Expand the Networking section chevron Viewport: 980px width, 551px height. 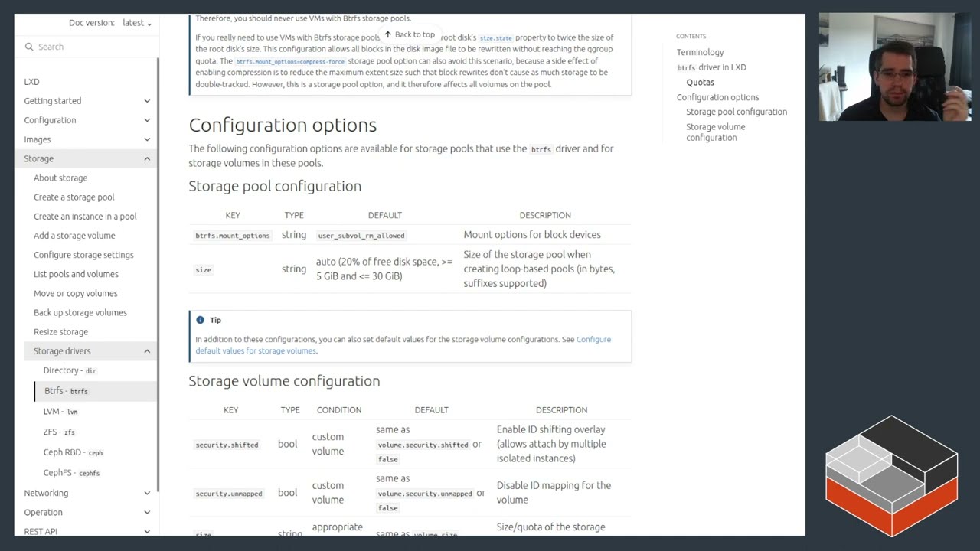pos(147,493)
